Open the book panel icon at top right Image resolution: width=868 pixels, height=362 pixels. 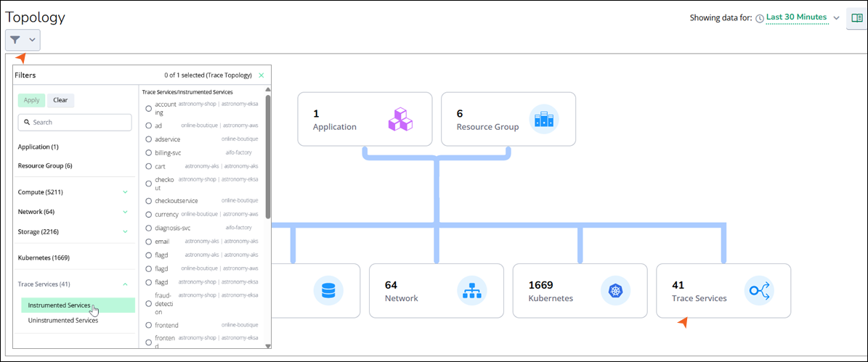tap(855, 18)
